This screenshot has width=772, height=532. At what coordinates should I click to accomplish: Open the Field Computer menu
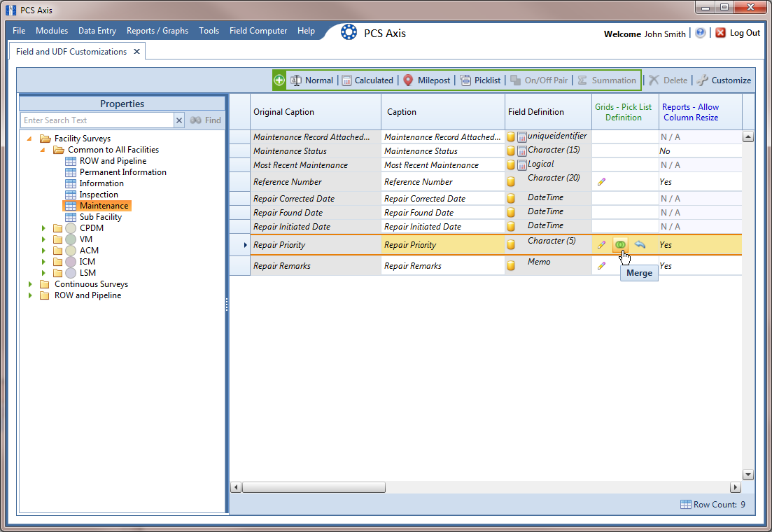click(258, 31)
